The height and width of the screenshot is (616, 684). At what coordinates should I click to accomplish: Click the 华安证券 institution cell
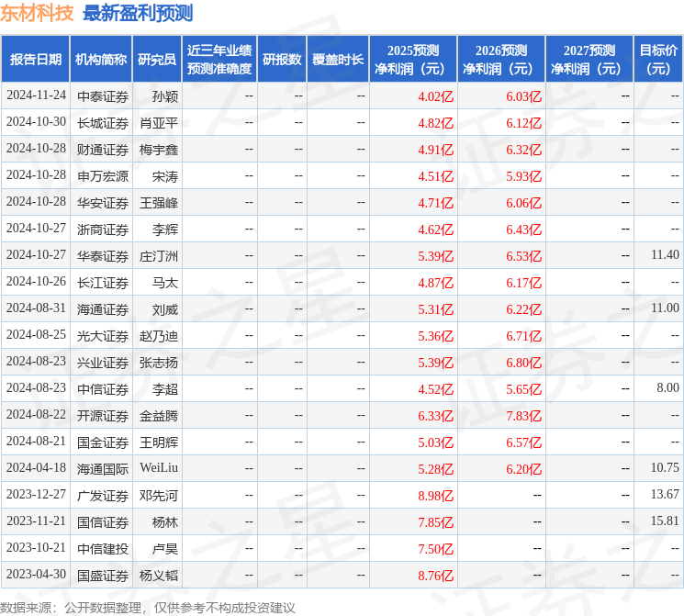click(x=103, y=203)
